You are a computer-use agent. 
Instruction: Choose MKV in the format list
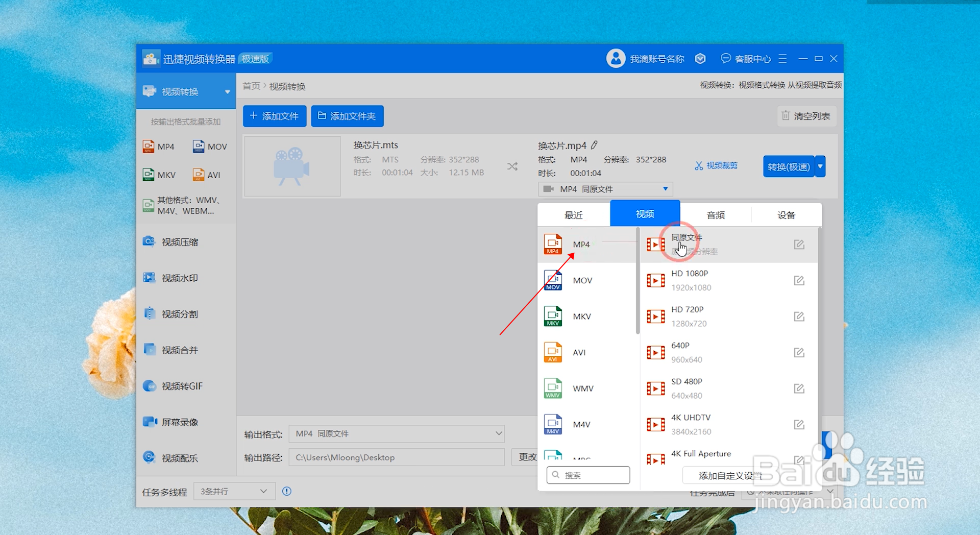(587, 317)
